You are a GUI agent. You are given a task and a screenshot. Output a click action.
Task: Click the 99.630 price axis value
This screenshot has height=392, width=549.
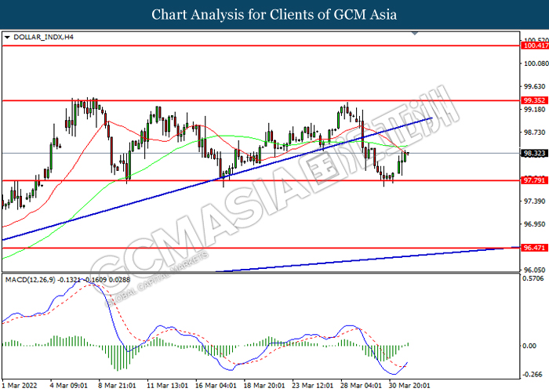click(x=534, y=86)
